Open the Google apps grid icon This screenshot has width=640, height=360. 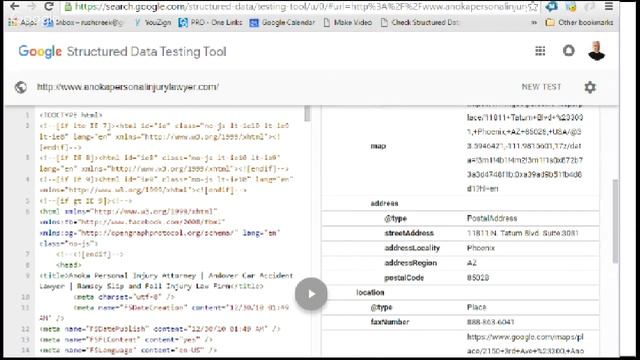pyautogui.click(x=540, y=51)
